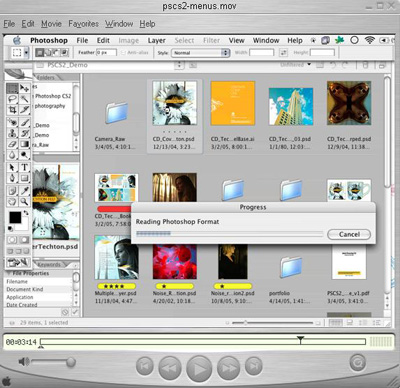Image resolution: width=400 pixels, height=388 pixels.
Task: Switch to the Keywords tab
Action: coord(49,265)
